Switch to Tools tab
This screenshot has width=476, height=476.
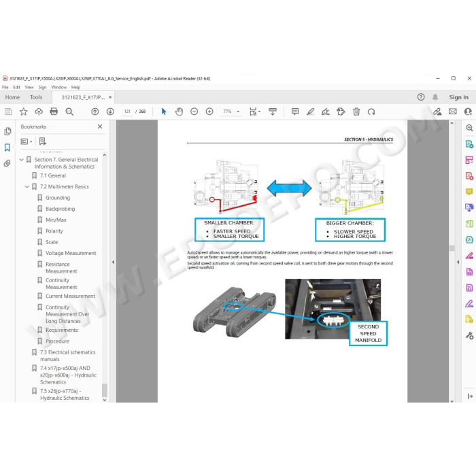tap(36, 97)
